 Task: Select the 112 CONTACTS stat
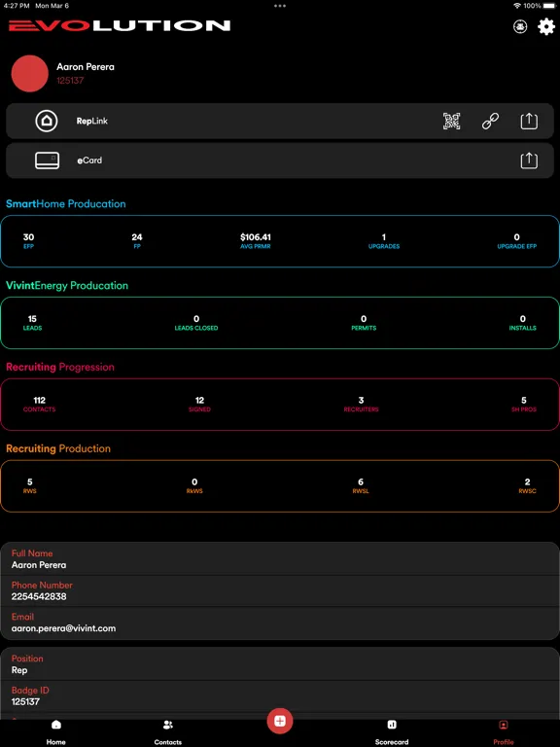click(x=40, y=404)
